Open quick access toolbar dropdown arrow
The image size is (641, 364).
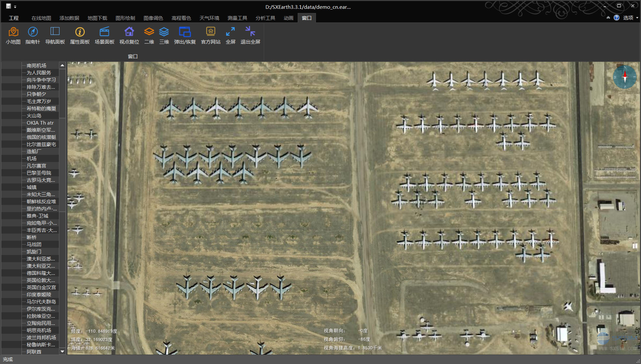[x=15, y=7]
